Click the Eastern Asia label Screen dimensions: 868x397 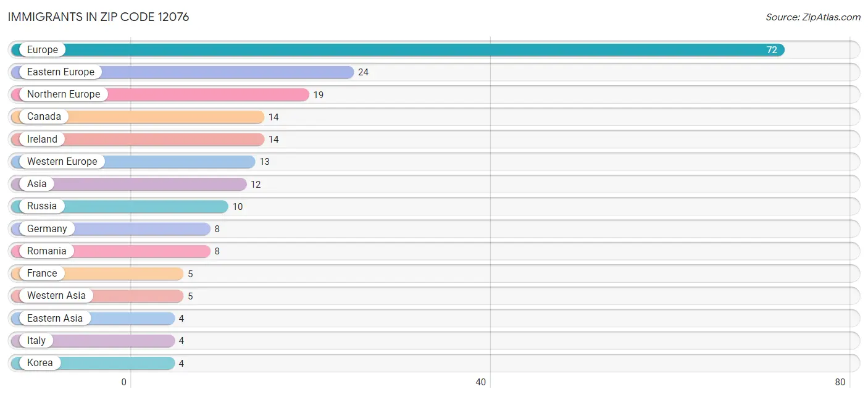click(55, 319)
